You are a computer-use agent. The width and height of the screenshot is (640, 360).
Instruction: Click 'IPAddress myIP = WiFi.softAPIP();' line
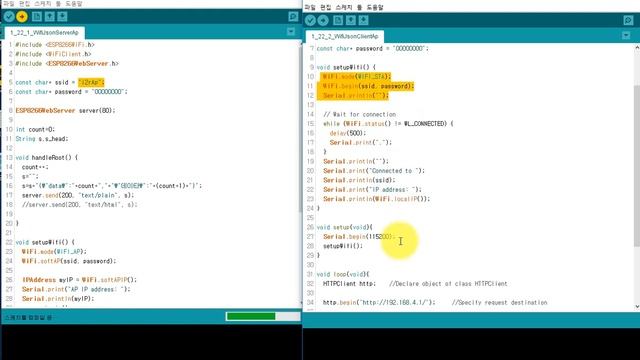80,280
